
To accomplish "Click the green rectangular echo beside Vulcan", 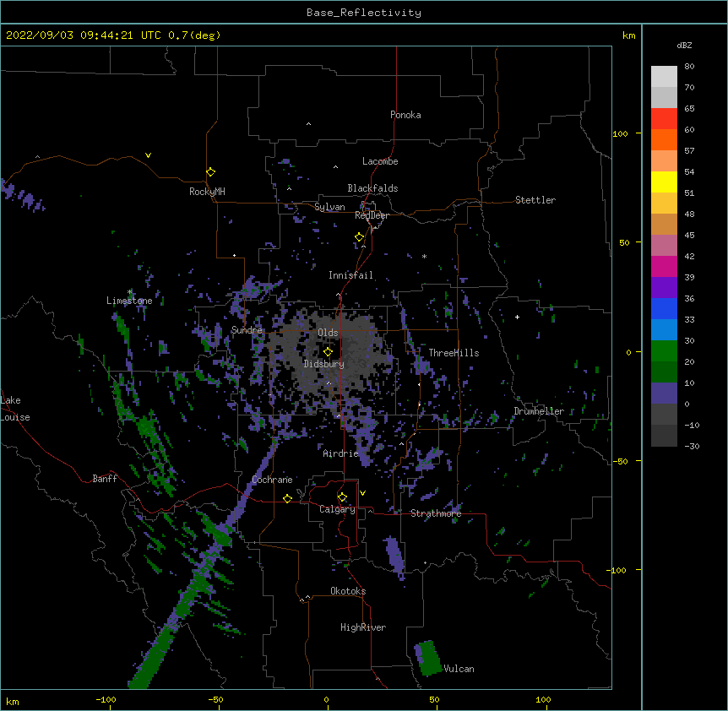I will pyautogui.click(x=430, y=658).
